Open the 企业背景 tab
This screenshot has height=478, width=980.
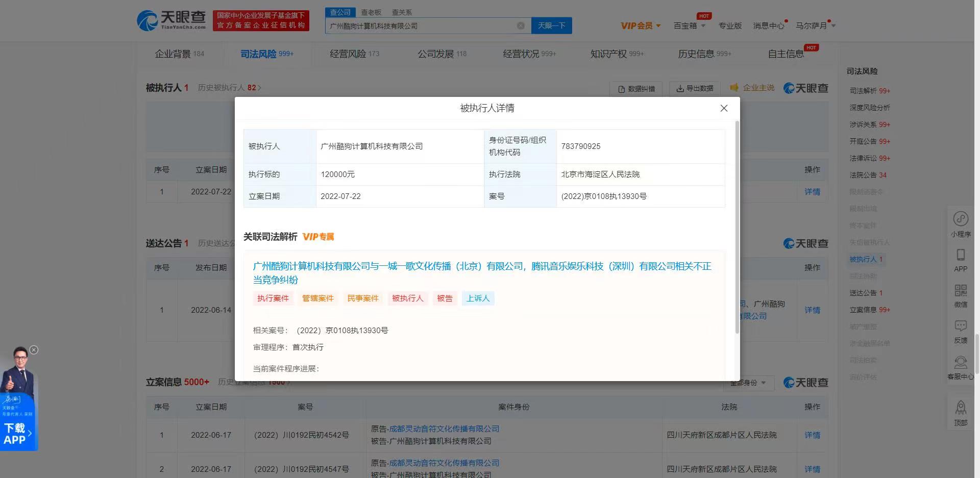tap(179, 54)
